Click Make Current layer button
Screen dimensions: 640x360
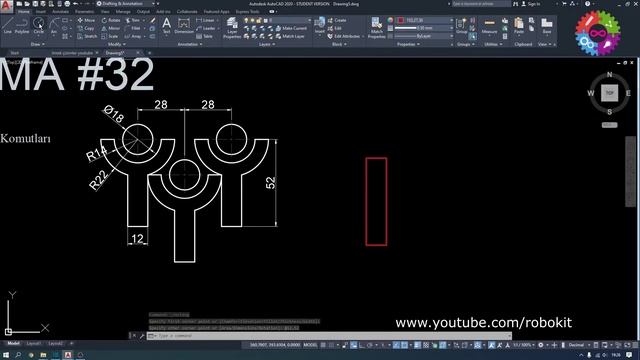tap(291, 28)
